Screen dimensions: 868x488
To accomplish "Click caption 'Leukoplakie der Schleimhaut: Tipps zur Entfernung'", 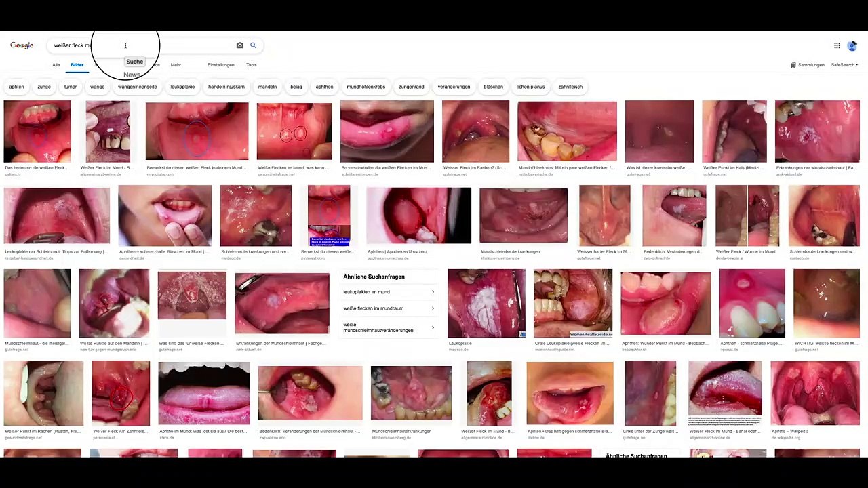I will tap(56, 252).
